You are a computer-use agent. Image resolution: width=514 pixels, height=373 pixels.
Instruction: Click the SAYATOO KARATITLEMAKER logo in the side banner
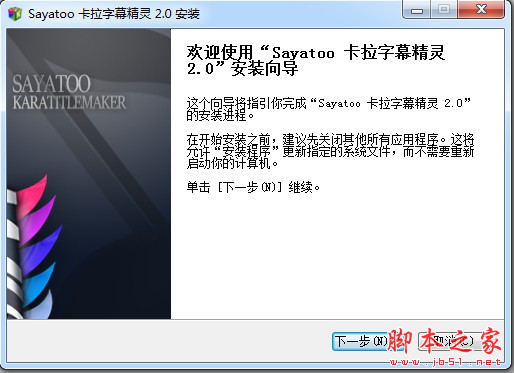(x=69, y=92)
